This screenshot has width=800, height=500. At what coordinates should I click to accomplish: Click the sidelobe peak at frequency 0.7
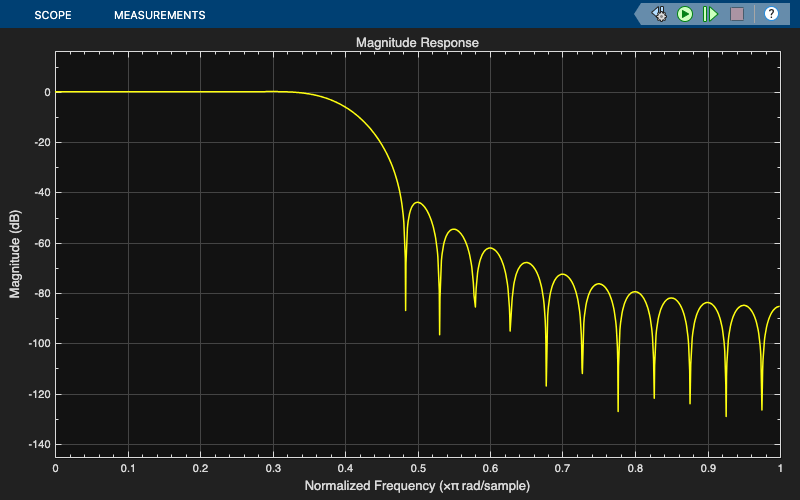562,274
